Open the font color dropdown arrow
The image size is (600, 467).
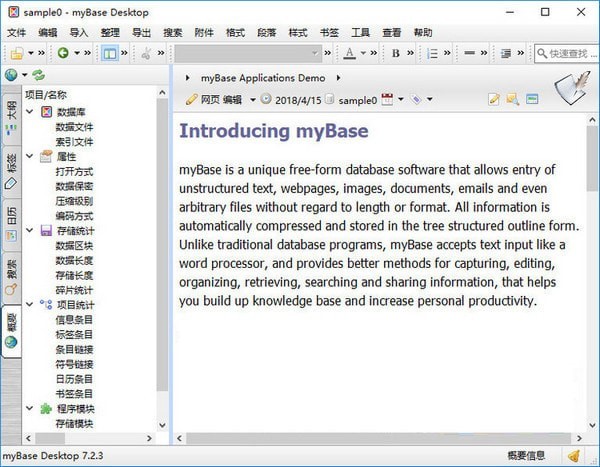[363, 53]
